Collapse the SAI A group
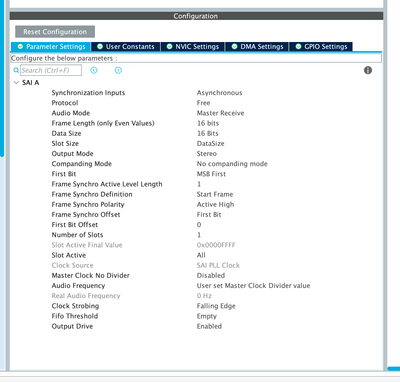The image size is (400, 382). pos(16,82)
